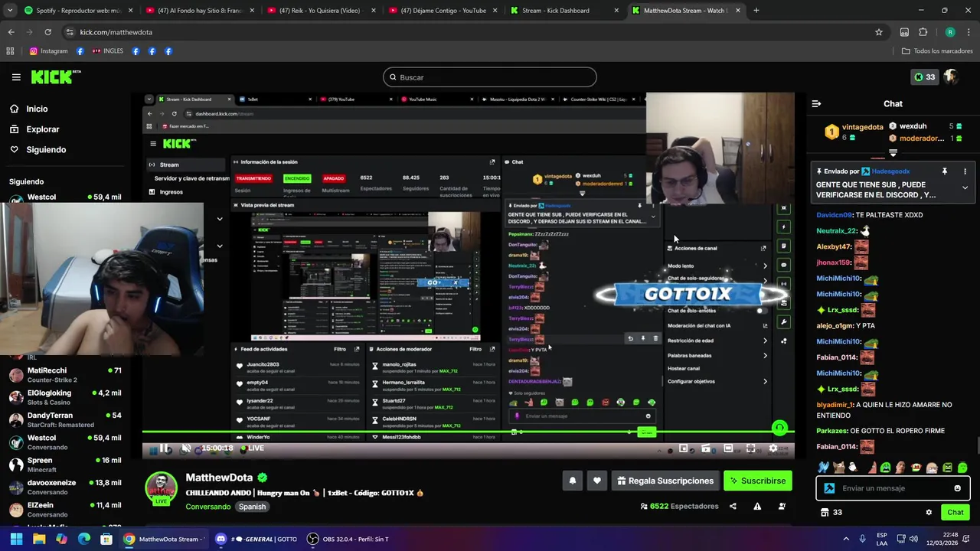Enter fullscreen mode on the player

pos(750,448)
